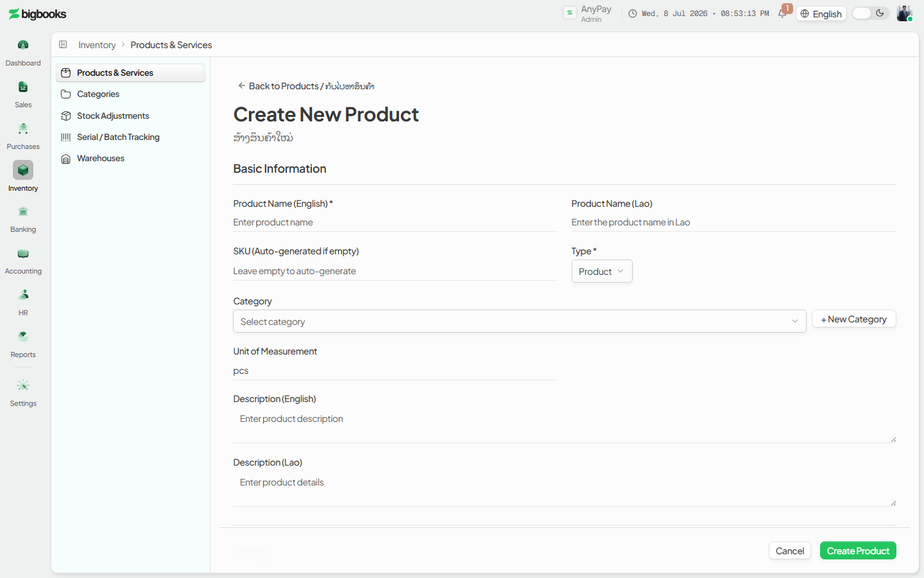Click the Inventory breadcrumb
The height and width of the screenshot is (578, 924).
point(97,45)
